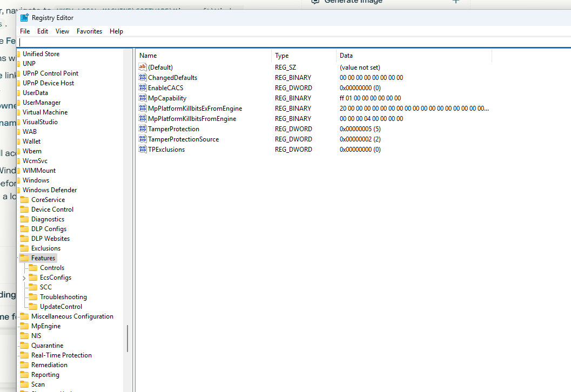Sort values by the Type column header
This screenshot has width=571, height=392.
tap(304, 56)
